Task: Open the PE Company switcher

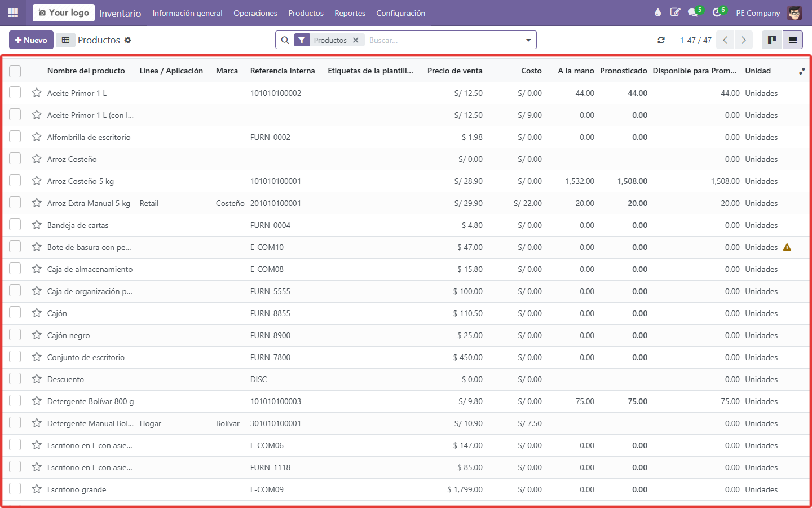Action: coord(758,13)
